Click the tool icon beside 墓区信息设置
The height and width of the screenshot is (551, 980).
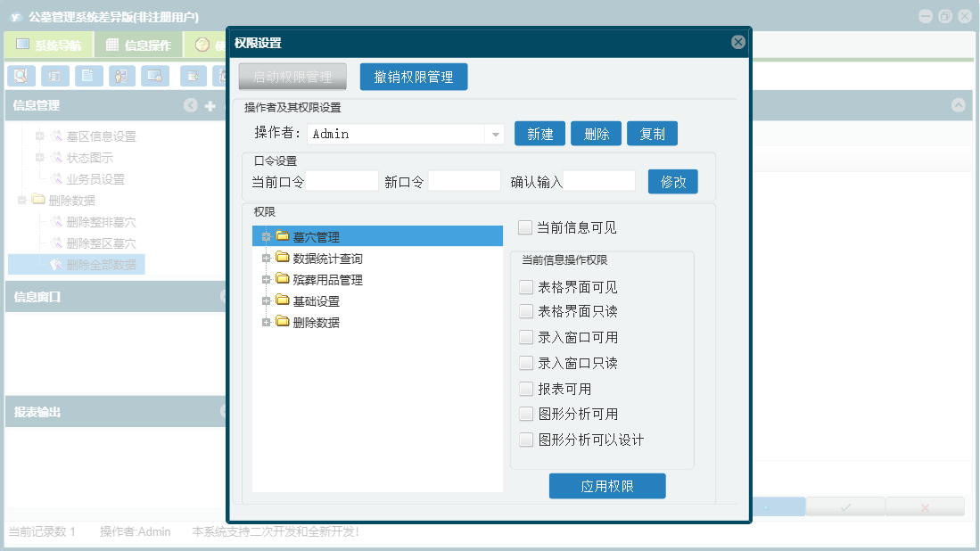pyautogui.click(x=57, y=136)
